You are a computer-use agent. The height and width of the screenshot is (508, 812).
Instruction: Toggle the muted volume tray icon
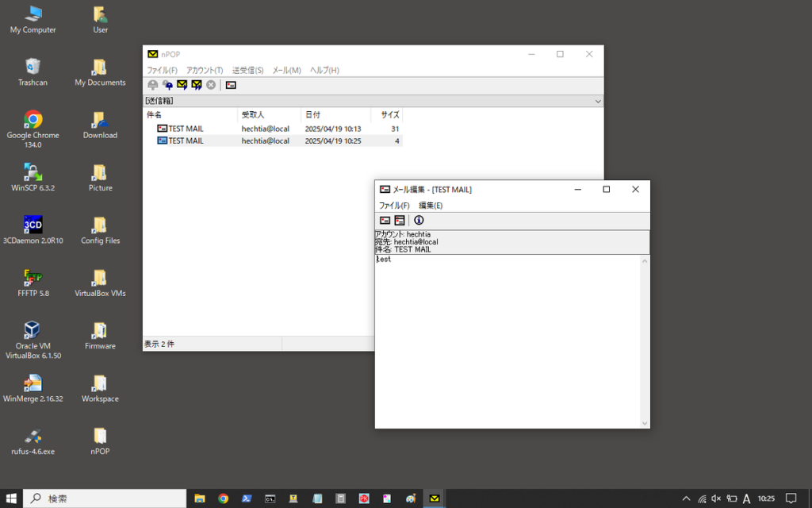[716, 498]
